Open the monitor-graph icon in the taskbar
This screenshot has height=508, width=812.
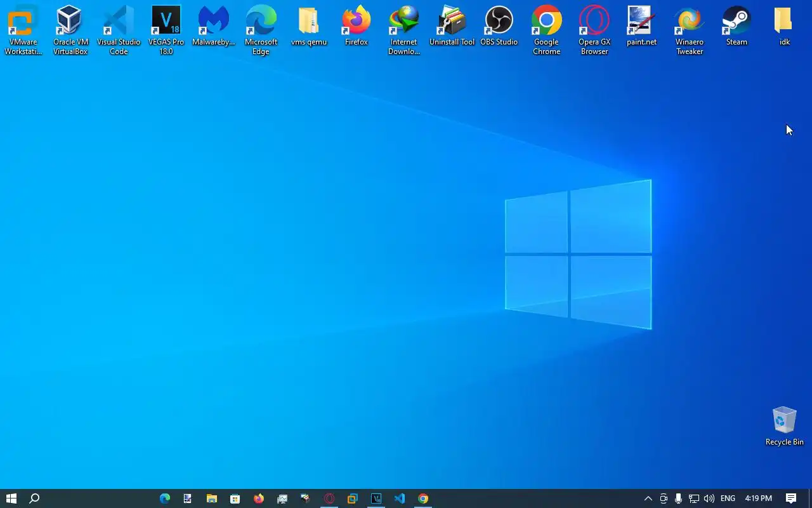point(282,498)
